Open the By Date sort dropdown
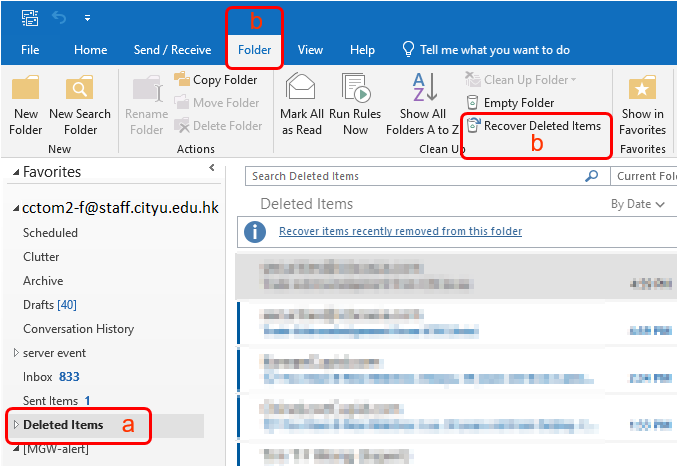 [637, 204]
